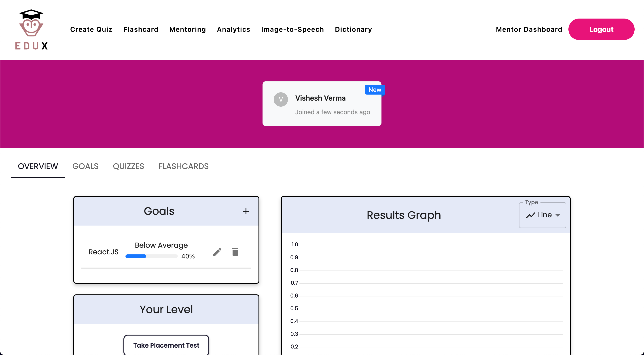The width and height of the screenshot is (644, 355).
Task: Edit the React.JS goal with pencil icon
Action: tap(217, 252)
